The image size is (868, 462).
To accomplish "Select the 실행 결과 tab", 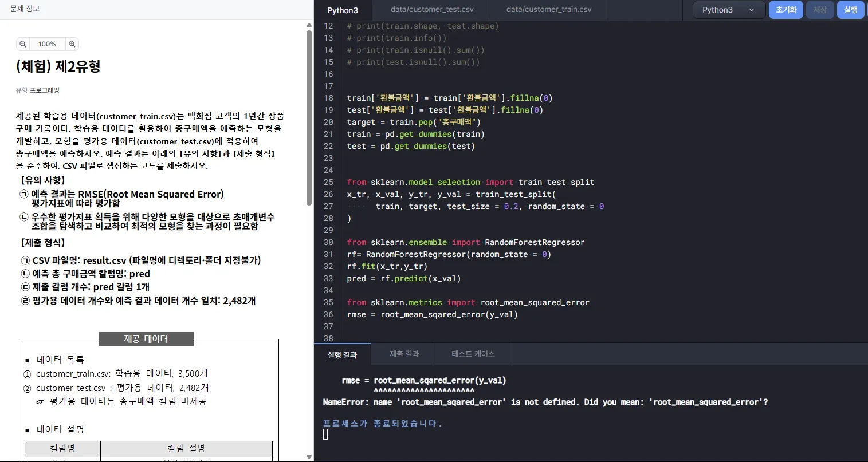I will tap(342, 354).
